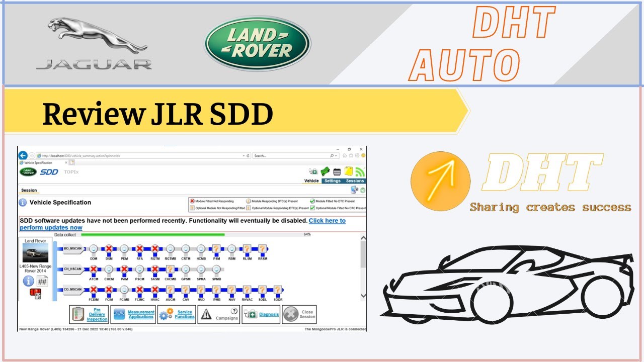Click the FCIMC module icon

point(139,290)
